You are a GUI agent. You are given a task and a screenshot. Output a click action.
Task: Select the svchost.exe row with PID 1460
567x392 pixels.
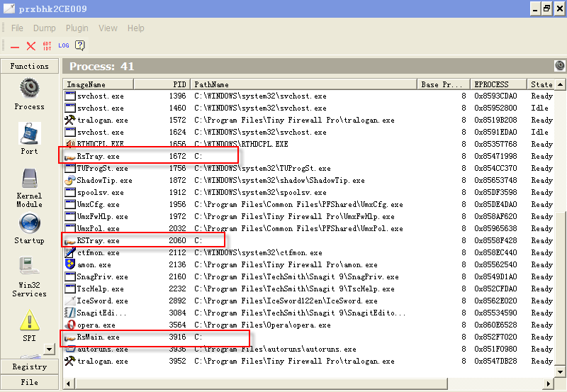pos(308,108)
